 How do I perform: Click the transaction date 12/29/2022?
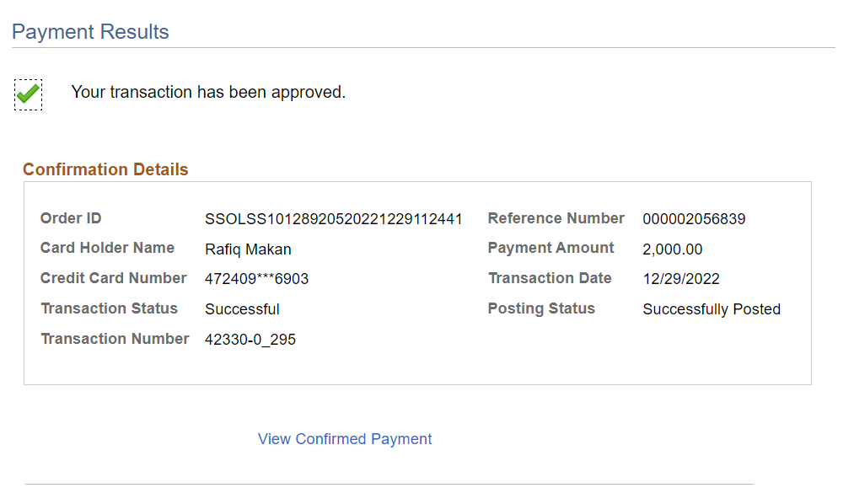click(x=680, y=279)
